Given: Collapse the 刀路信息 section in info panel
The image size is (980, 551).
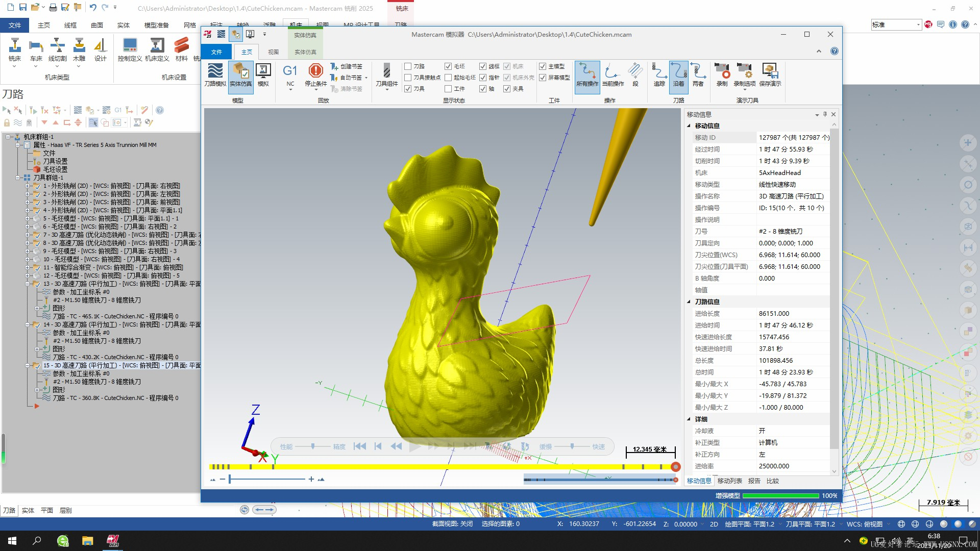Looking at the screenshot, I should pyautogui.click(x=689, y=302).
